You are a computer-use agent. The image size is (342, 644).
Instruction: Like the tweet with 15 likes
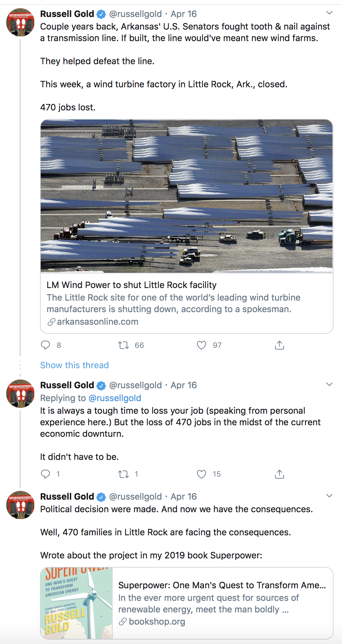pyautogui.click(x=202, y=474)
